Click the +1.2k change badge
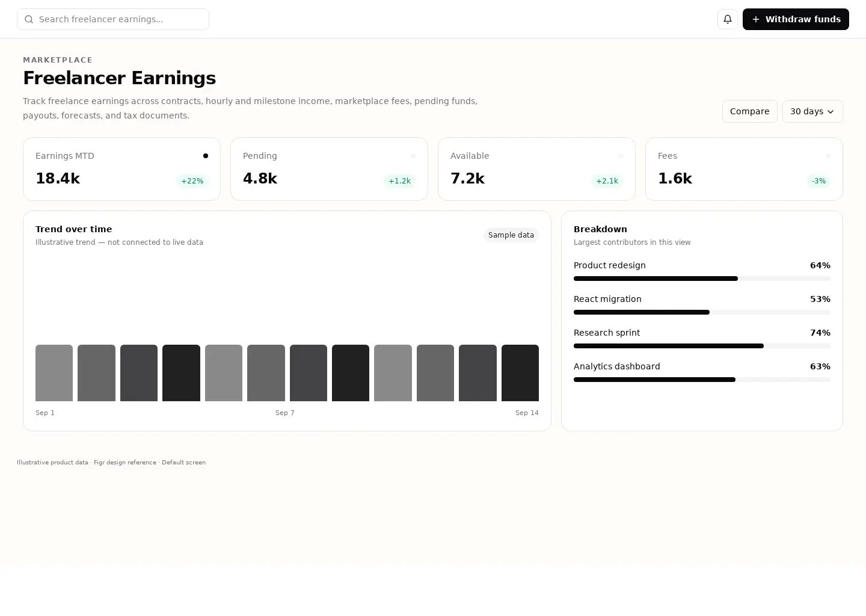This screenshot has width=866, height=616. point(399,181)
